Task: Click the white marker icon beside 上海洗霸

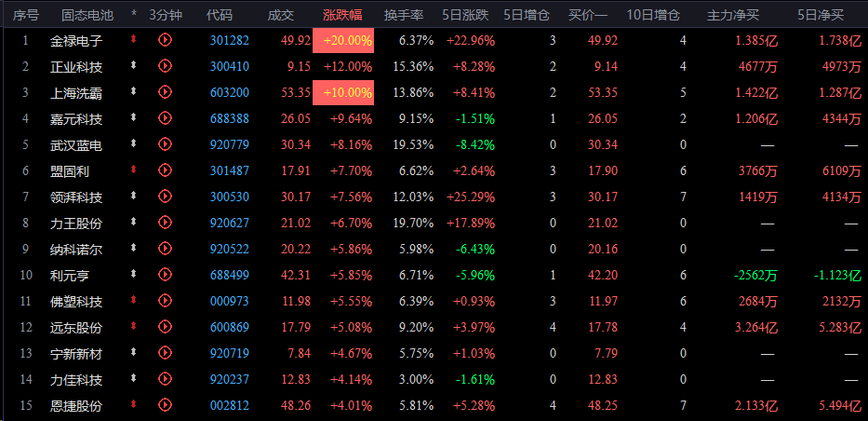Action: pos(133,91)
